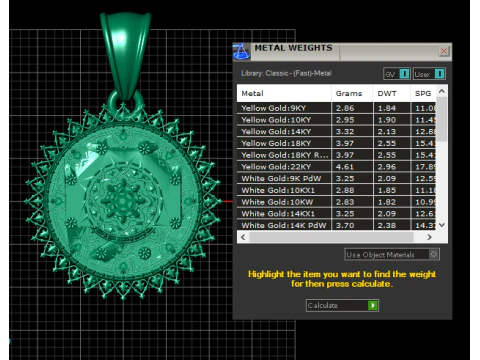Click the 1.84 DWT value
Screen dimensions: 480x360
[387, 108]
